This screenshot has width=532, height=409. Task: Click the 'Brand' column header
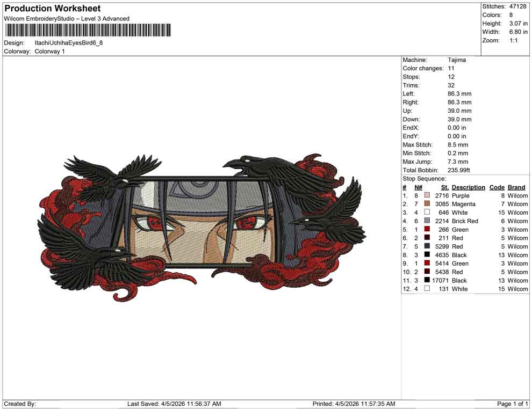pyautogui.click(x=516, y=187)
